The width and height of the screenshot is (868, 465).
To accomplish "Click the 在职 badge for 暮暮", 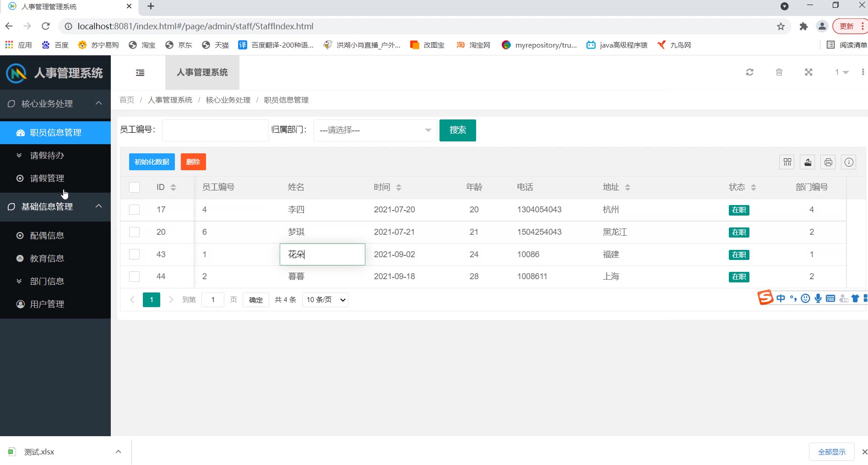I will coord(739,277).
